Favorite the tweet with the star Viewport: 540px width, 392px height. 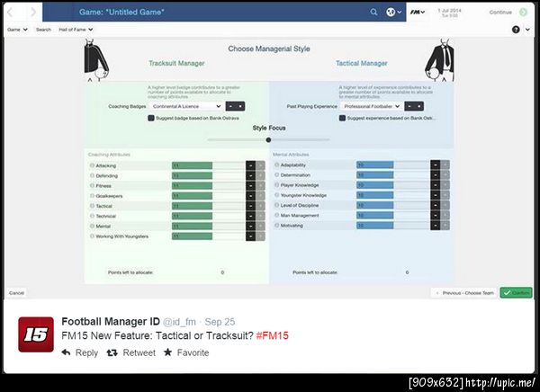pos(186,352)
